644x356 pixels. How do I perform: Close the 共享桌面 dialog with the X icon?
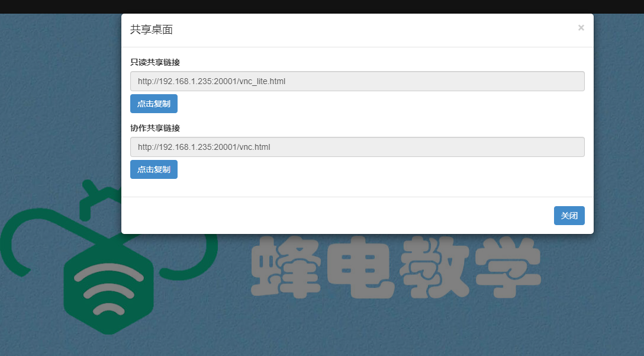(x=581, y=27)
